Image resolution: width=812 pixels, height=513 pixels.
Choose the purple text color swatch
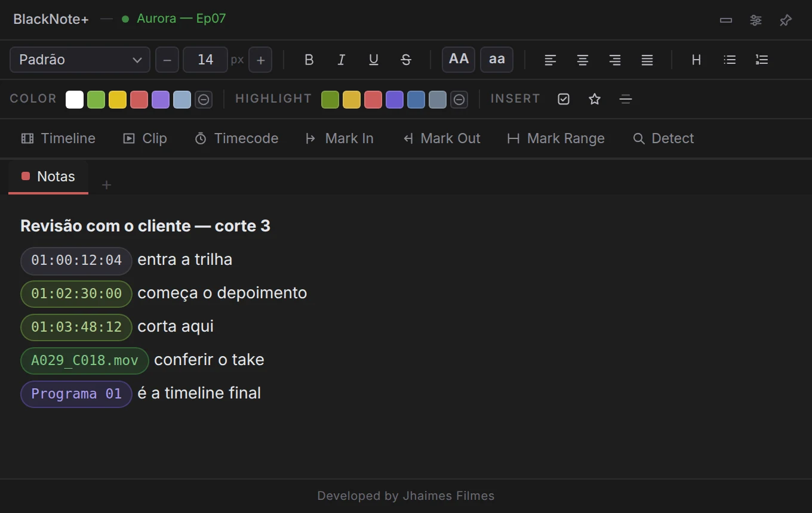point(161,100)
